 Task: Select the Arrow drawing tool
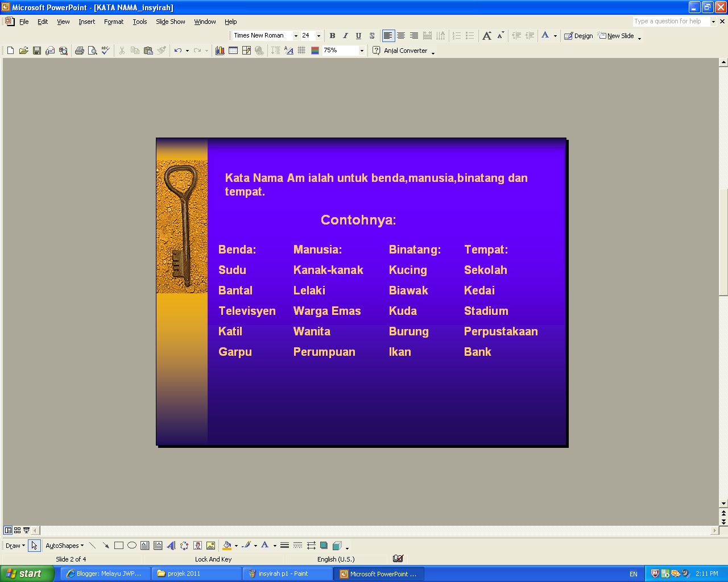pos(105,546)
